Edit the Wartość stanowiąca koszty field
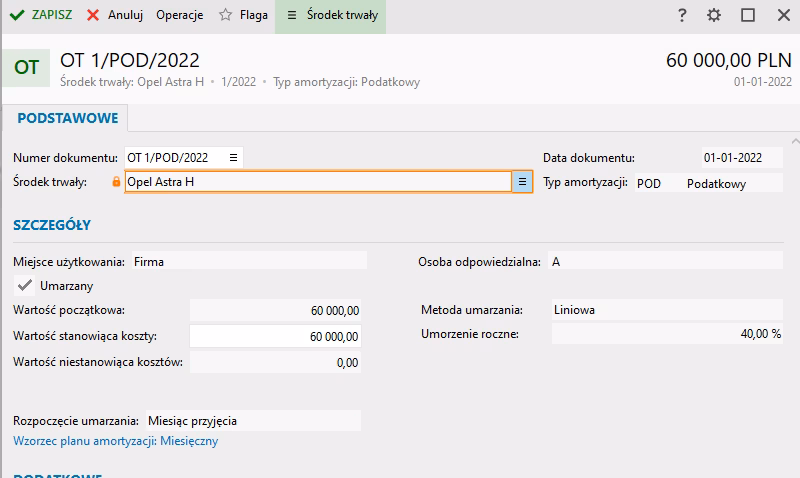The image size is (800, 478). pyautogui.click(x=276, y=337)
